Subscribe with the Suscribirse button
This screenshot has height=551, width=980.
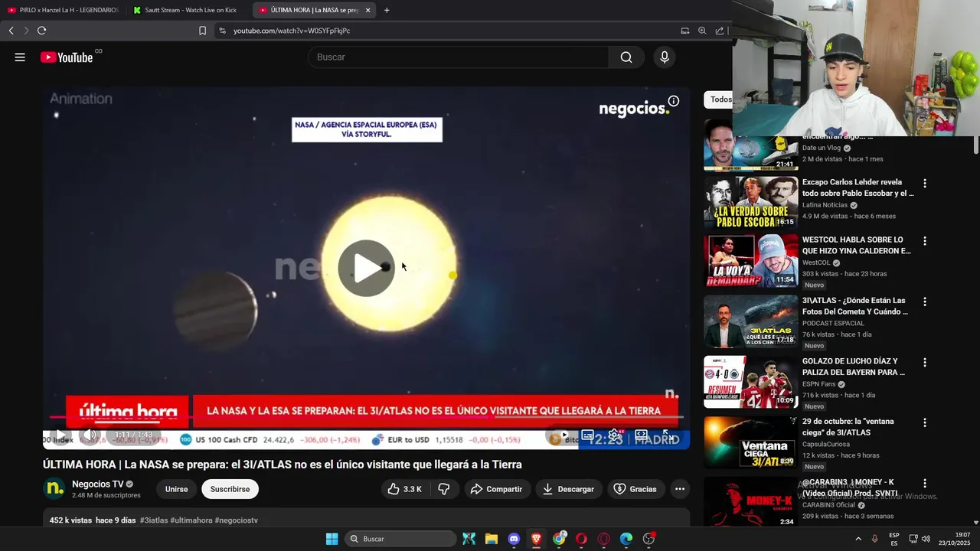coord(230,489)
